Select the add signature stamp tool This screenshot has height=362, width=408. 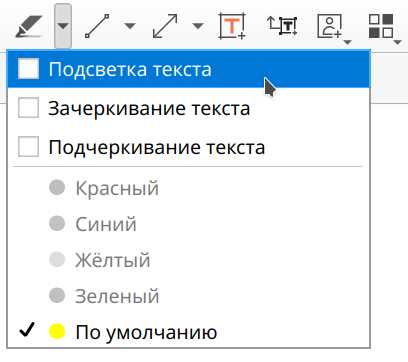[329, 26]
